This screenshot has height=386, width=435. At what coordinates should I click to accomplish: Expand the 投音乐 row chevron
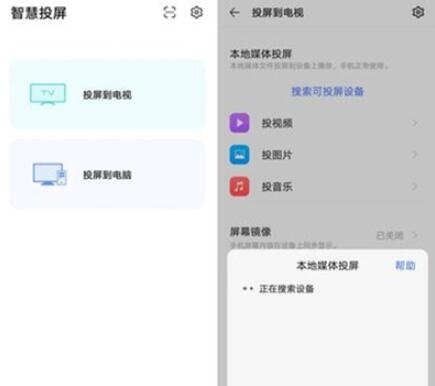tap(414, 186)
